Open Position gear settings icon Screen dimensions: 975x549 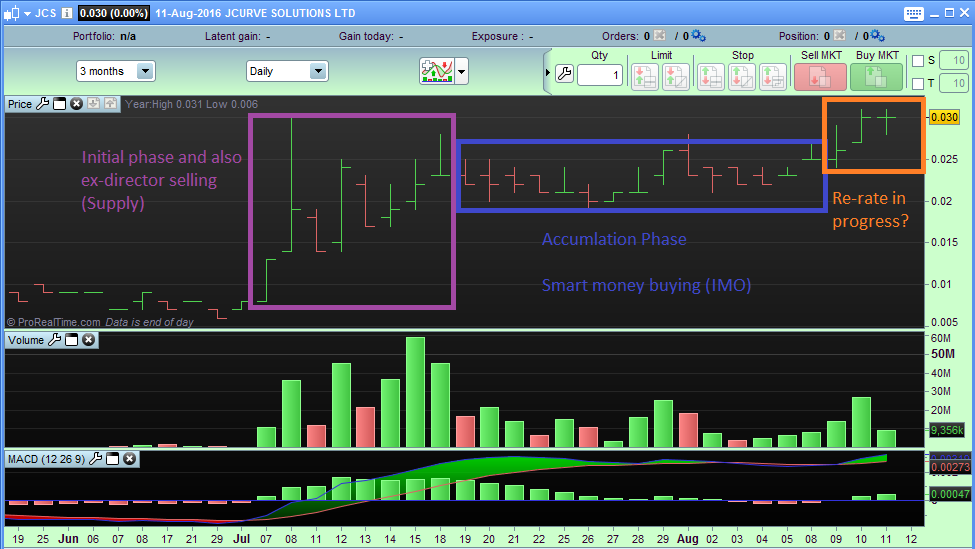pyautogui.click(x=877, y=35)
